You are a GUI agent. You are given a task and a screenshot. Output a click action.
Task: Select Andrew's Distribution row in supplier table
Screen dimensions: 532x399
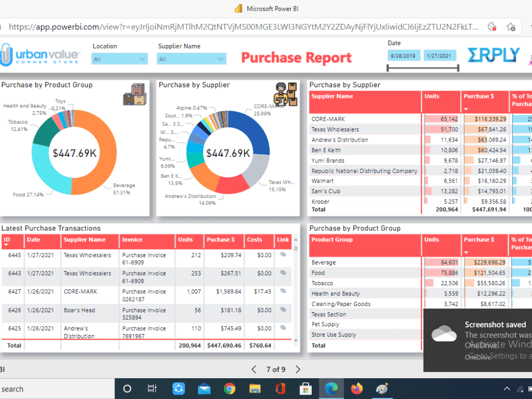point(420,140)
